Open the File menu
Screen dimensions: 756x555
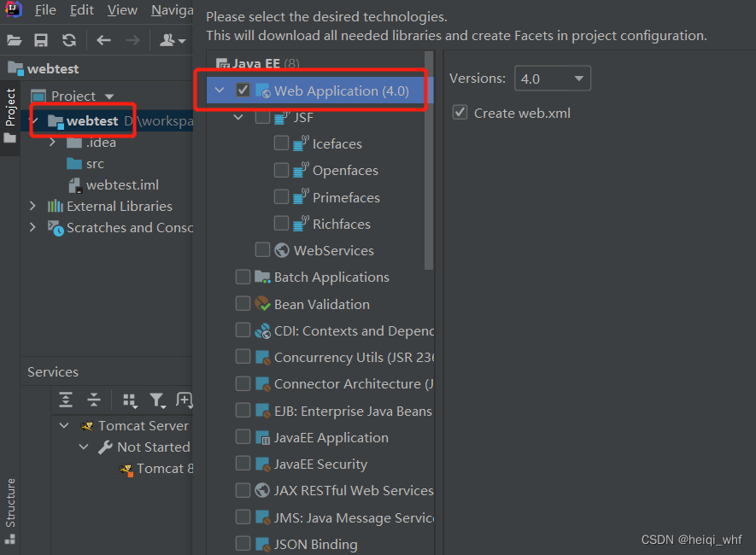pyautogui.click(x=45, y=10)
